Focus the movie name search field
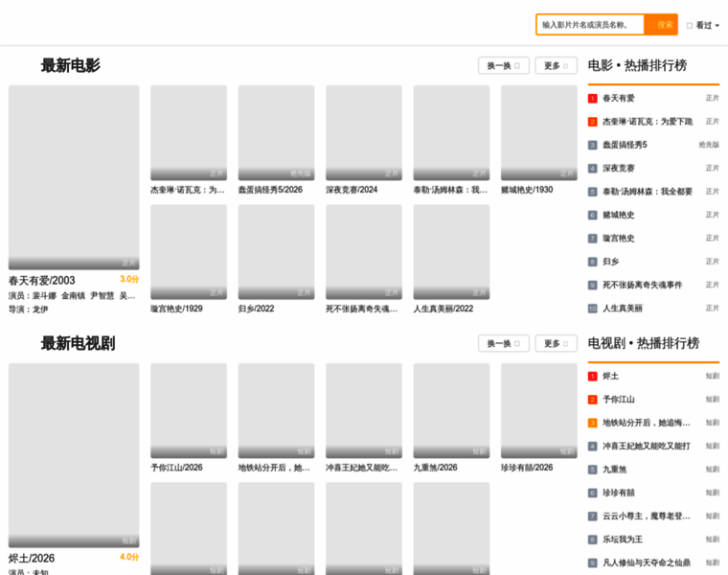This screenshot has width=728, height=575. [x=590, y=25]
